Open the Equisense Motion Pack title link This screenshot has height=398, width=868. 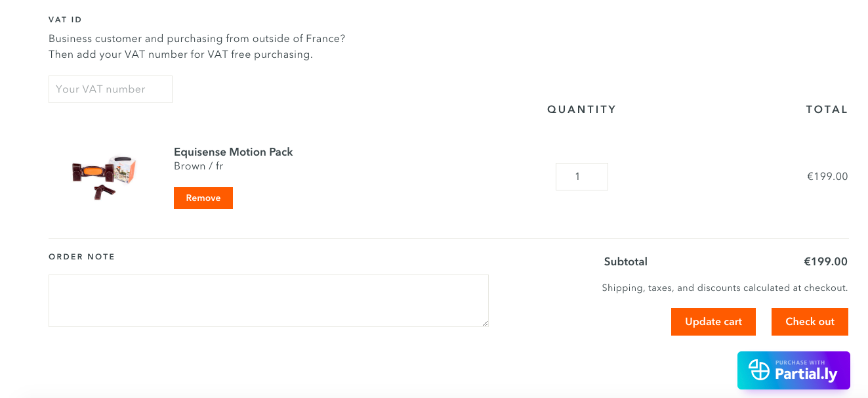point(233,152)
